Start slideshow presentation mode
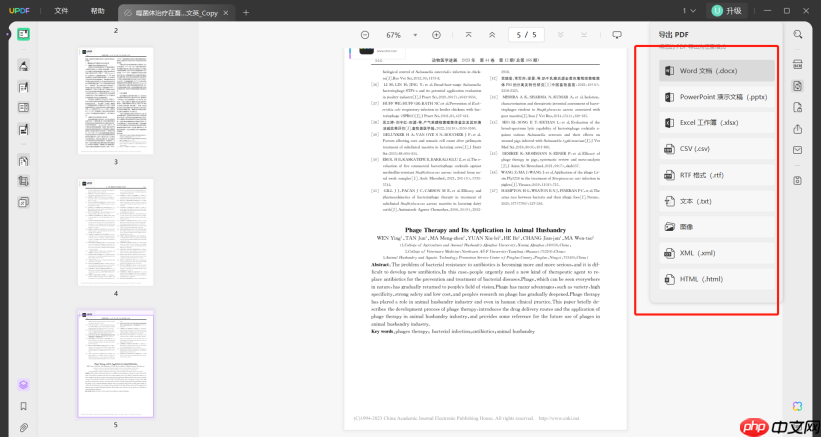Screen dimensions: 821x437 coord(617,35)
